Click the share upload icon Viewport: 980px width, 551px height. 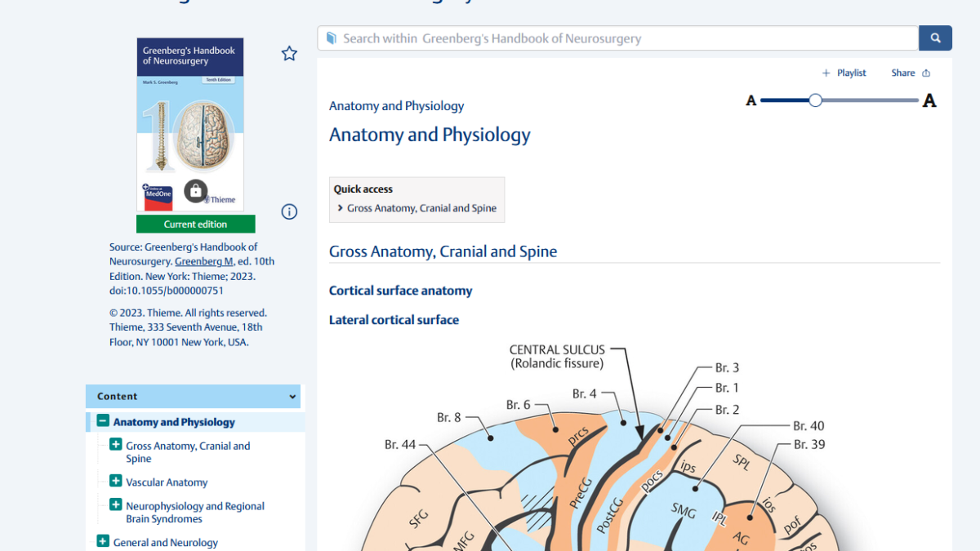point(926,73)
